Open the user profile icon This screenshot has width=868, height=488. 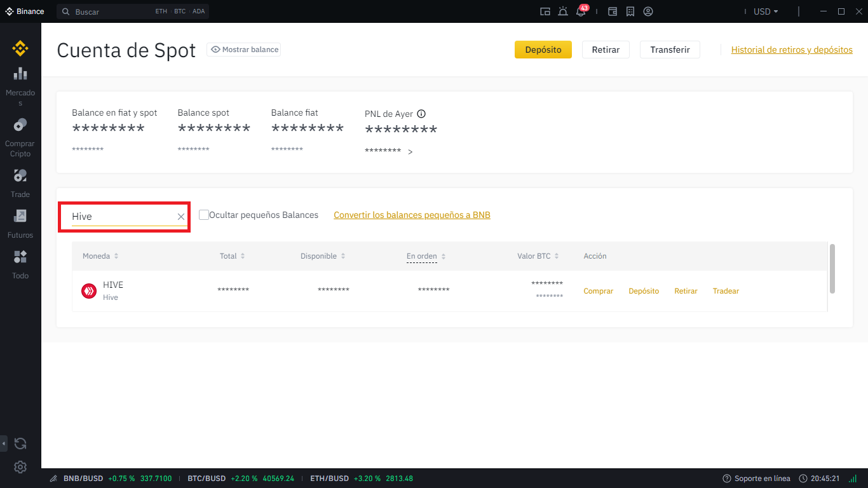648,11
